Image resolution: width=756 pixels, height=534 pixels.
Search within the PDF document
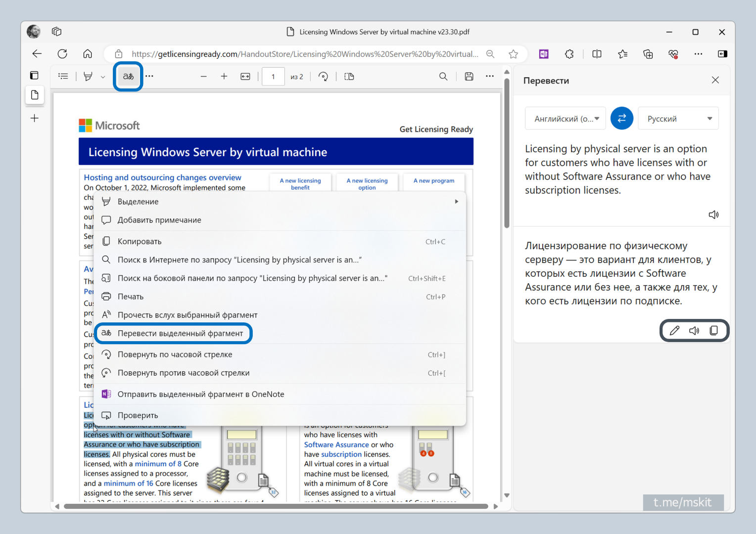coord(443,76)
